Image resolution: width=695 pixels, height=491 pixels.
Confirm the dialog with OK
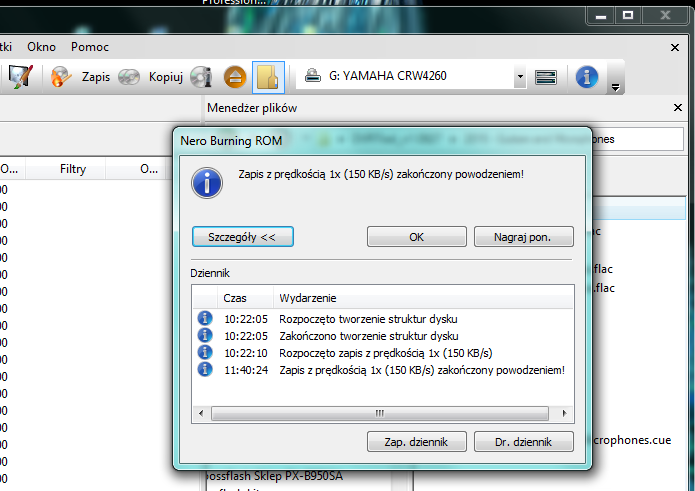[x=417, y=237]
